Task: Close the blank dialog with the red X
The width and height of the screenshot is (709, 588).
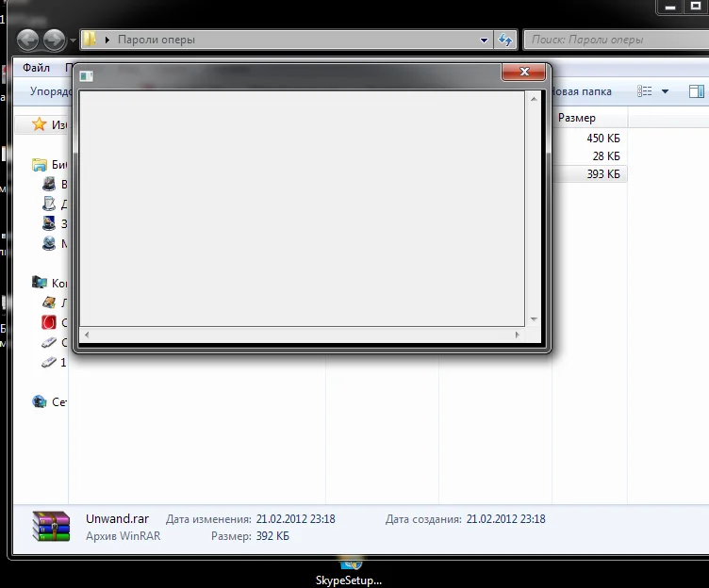Action: (x=523, y=72)
